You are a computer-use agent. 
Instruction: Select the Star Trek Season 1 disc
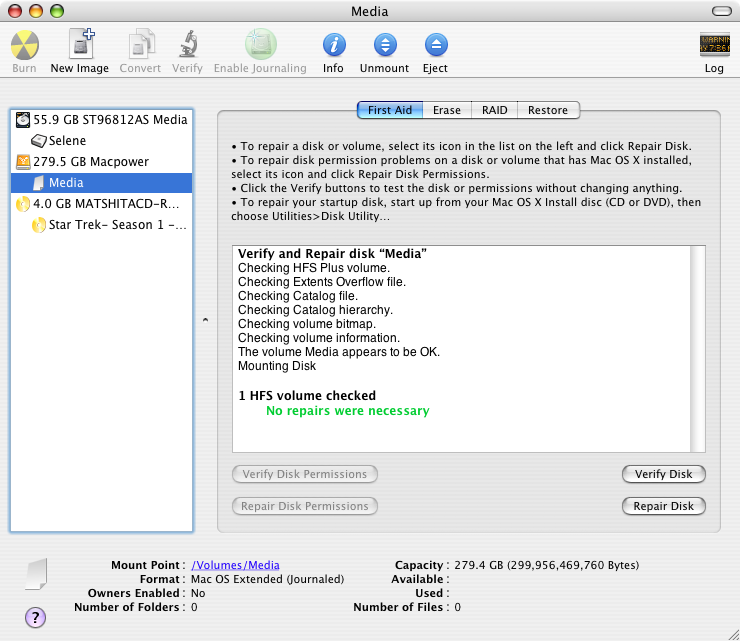pos(101,225)
